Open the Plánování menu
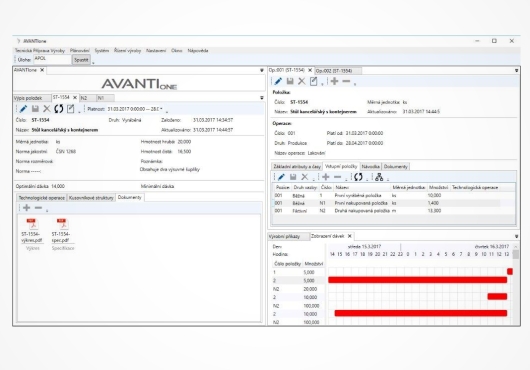Image resolution: width=530 pixels, height=370 pixels. tap(80, 50)
